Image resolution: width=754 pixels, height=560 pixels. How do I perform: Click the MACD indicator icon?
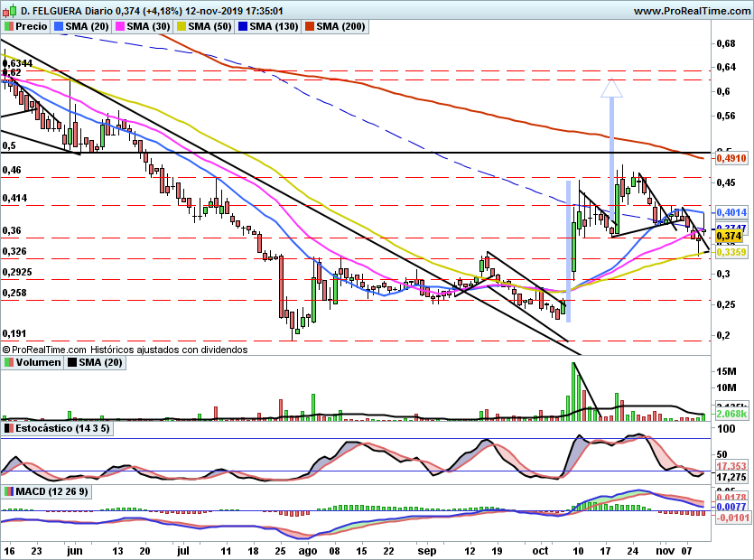8,491
